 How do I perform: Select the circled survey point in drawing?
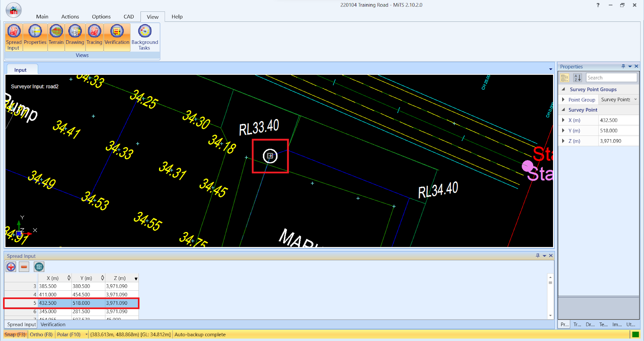click(270, 156)
